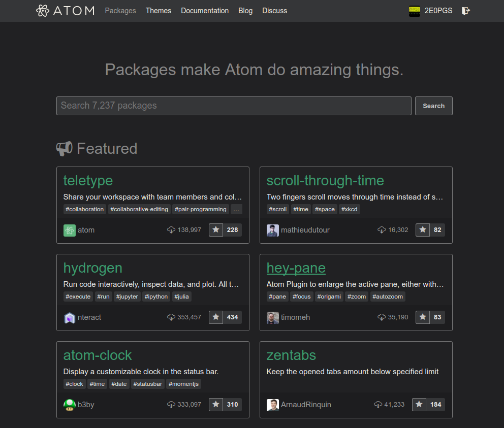
Task: Click the Featured megaphone icon
Action: [x=65, y=149]
